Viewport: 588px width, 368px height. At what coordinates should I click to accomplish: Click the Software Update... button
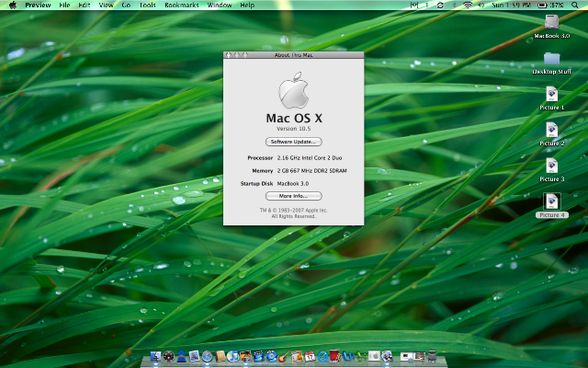(294, 142)
